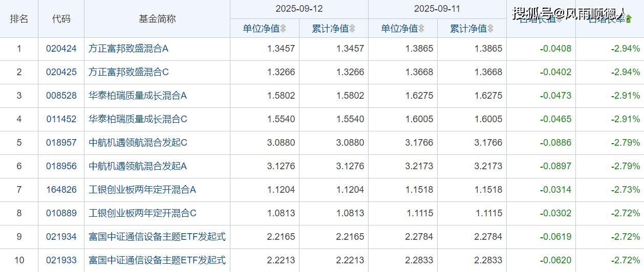Open fund code 164826 link
Image resolution: width=644 pixels, height=272 pixels.
click(61, 190)
